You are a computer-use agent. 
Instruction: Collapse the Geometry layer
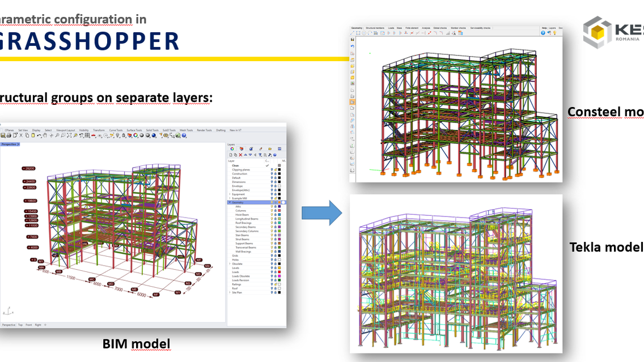pyautogui.click(x=230, y=202)
